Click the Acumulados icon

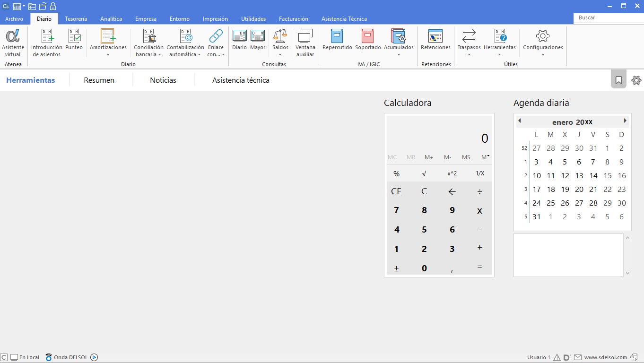click(399, 36)
